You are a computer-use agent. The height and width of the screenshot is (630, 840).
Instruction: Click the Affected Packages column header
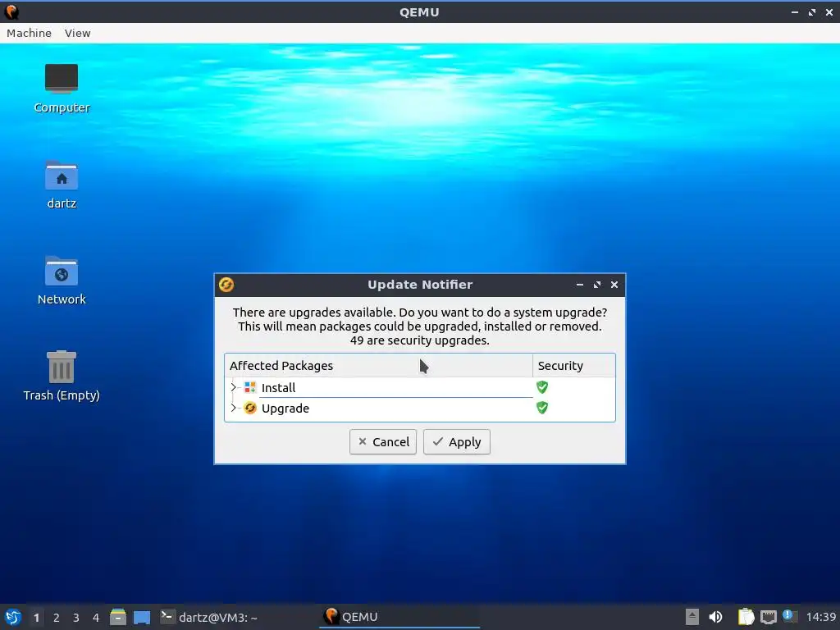378,365
